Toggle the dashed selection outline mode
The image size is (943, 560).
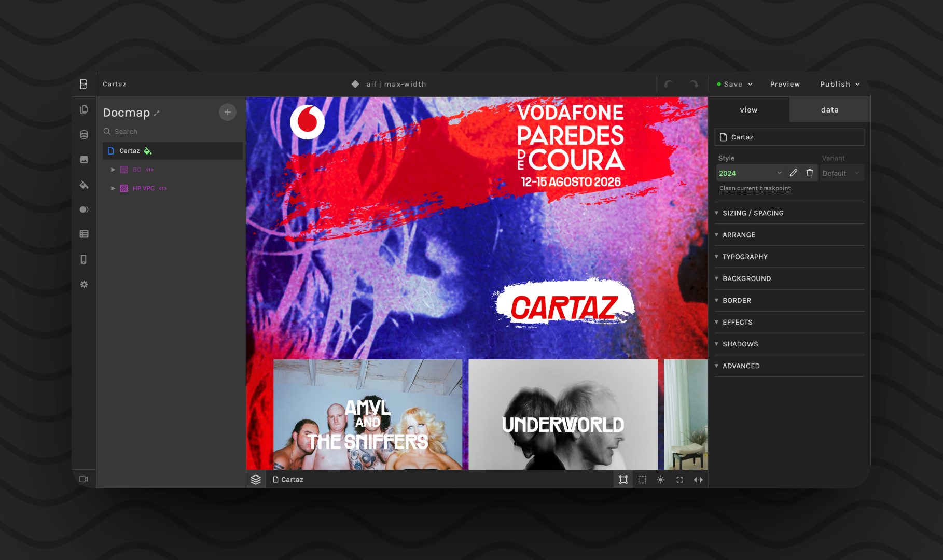pos(642,480)
